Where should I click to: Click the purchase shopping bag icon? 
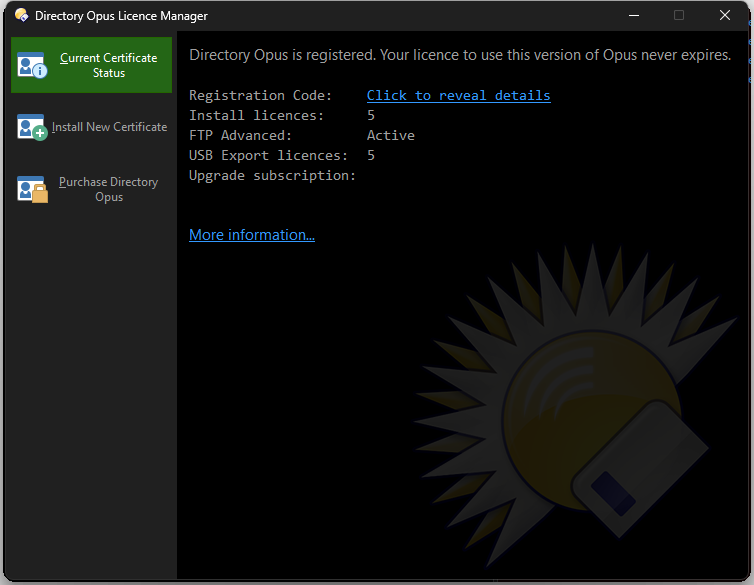click(x=32, y=189)
